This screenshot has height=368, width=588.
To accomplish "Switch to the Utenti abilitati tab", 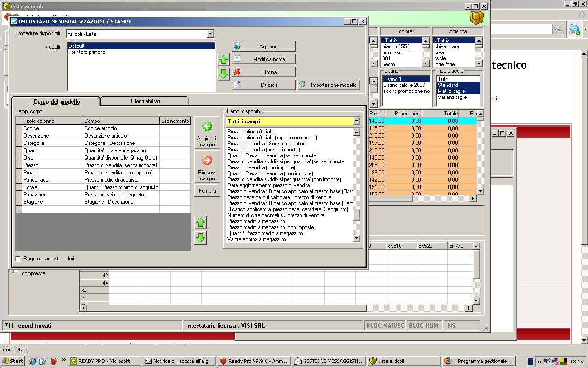I will tap(145, 101).
